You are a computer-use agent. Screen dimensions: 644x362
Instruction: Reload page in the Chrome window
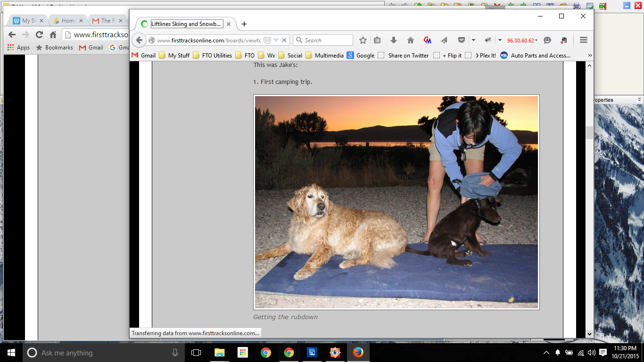tap(40, 35)
